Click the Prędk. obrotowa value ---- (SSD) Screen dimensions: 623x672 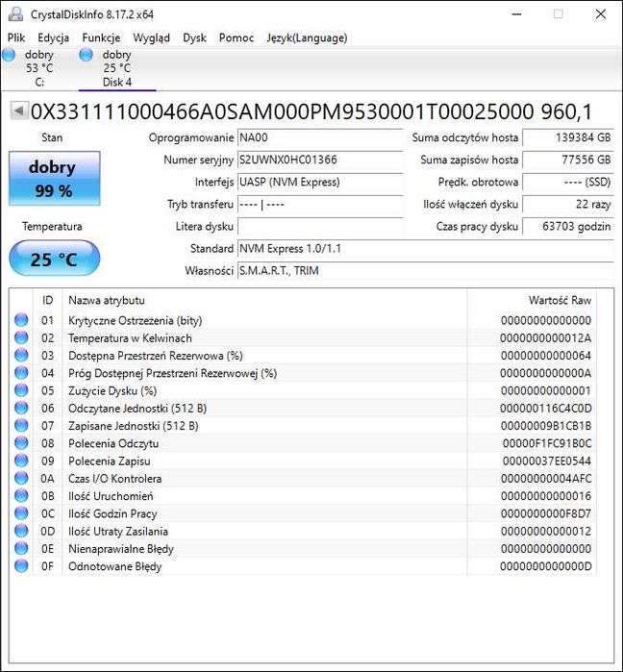[x=568, y=182]
